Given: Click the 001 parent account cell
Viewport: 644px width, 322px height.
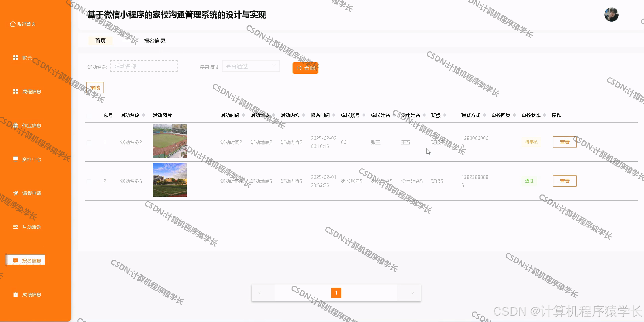Looking at the screenshot, I should point(345,142).
